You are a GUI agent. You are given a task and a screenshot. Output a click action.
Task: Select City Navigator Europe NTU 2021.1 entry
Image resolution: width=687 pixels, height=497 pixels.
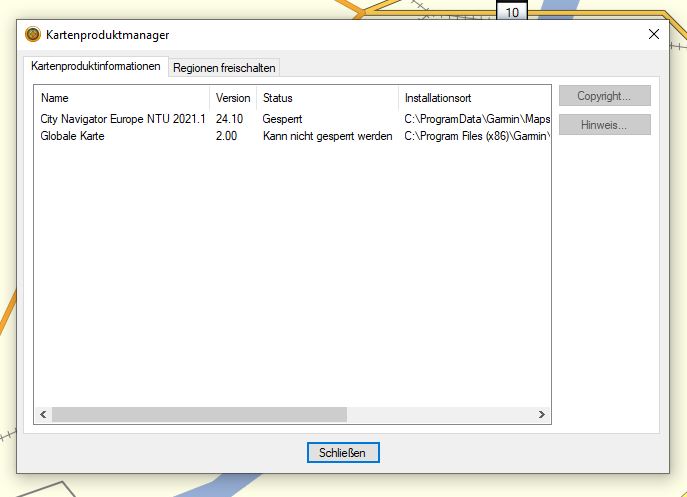pos(122,120)
